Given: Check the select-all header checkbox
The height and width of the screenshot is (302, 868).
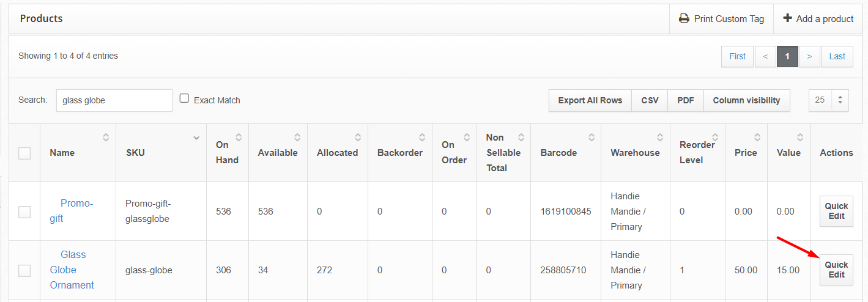Looking at the screenshot, I should (24, 153).
